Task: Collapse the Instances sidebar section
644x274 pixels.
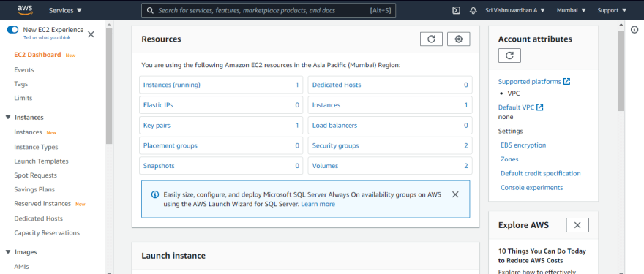Action: (8, 118)
